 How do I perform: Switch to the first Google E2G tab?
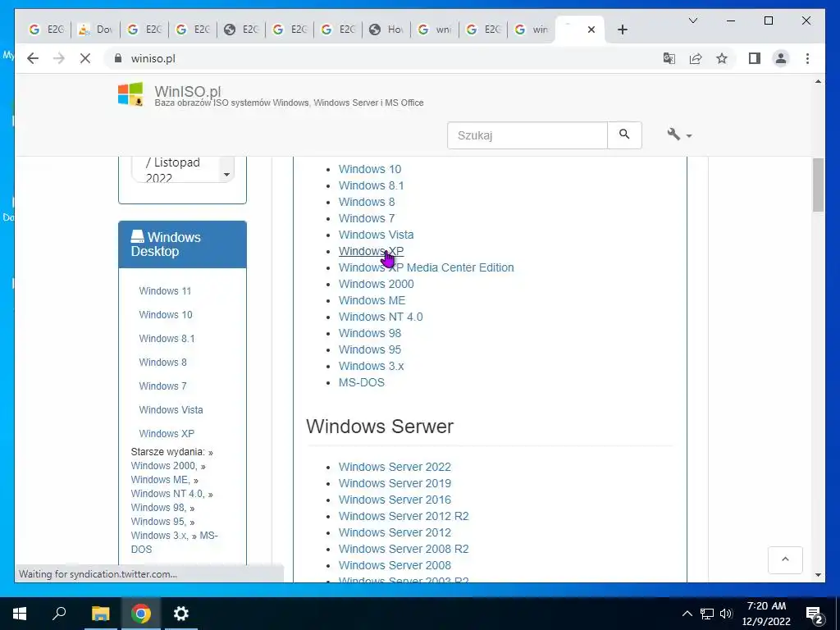click(47, 30)
